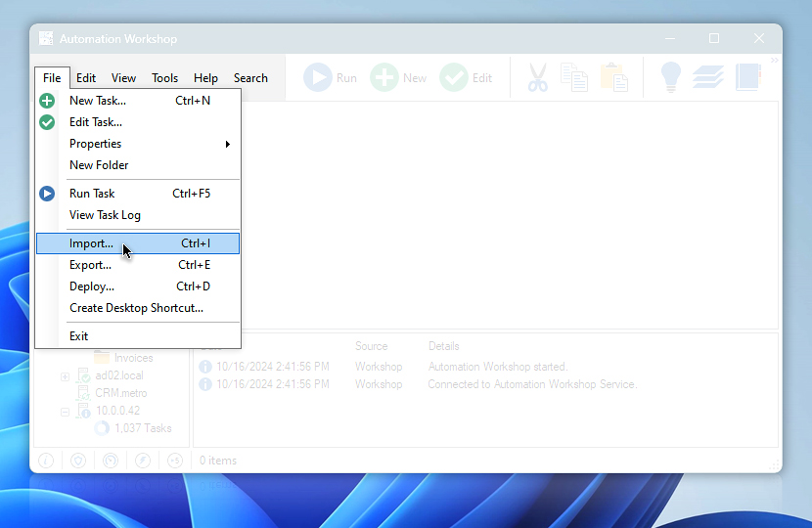Screen dimensions: 812x528
Task: Click the Copy toolbar icon
Action: [x=574, y=77]
